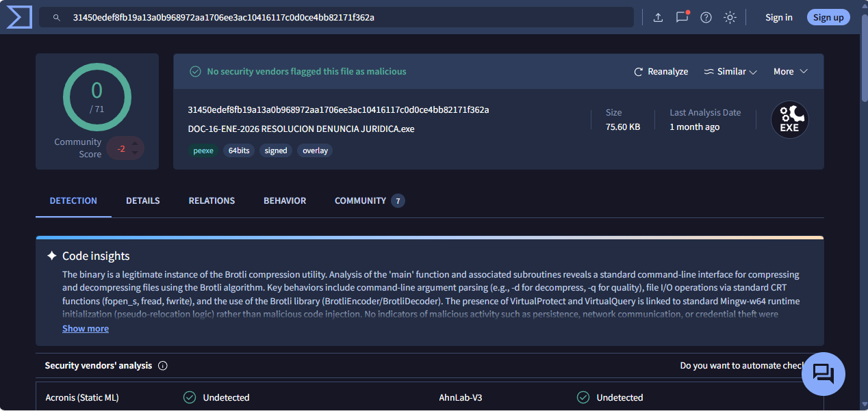Click the '1 month ago' analysis date
Image resolution: width=868 pixels, height=413 pixels.
click(x=694, y=126)
